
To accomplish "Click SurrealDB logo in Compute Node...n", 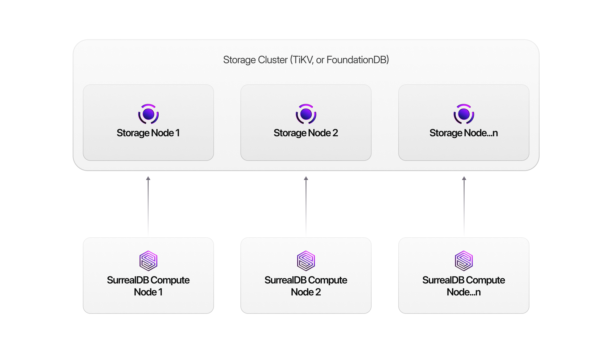I will (x=464, y=261).
